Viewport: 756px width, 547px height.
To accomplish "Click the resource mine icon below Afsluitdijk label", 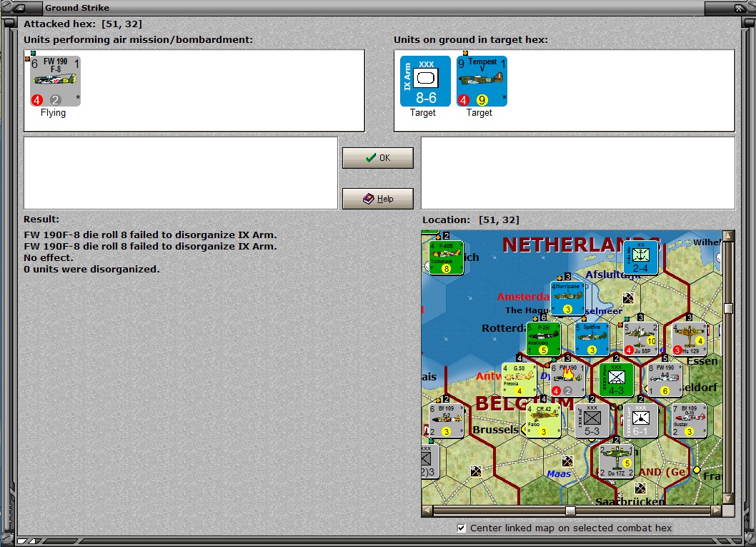I will (628, 299).
